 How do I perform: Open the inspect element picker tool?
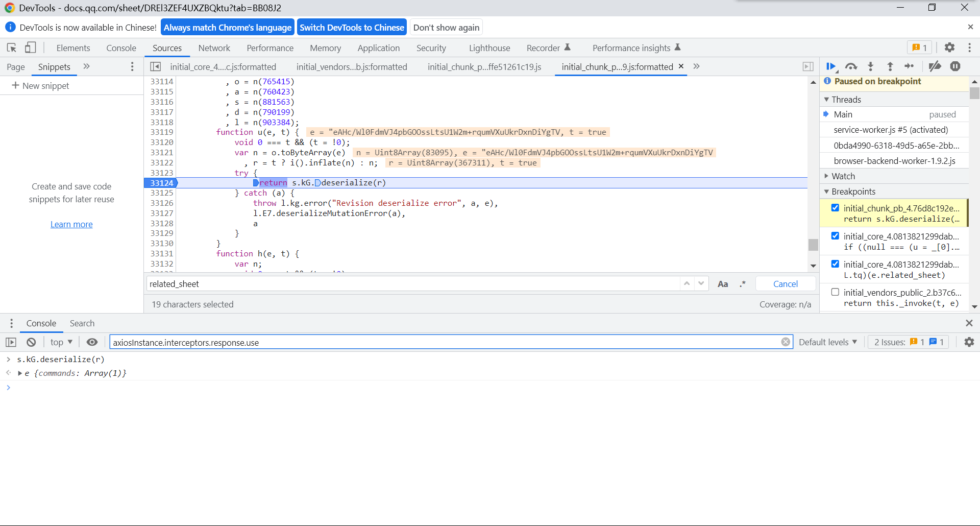(11, 47)
